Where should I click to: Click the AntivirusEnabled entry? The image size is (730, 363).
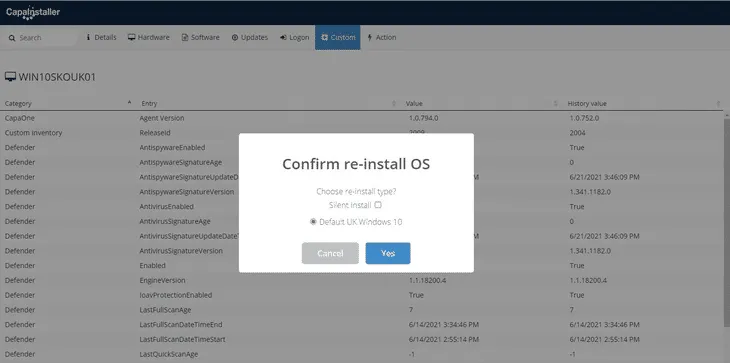point(167,207)
